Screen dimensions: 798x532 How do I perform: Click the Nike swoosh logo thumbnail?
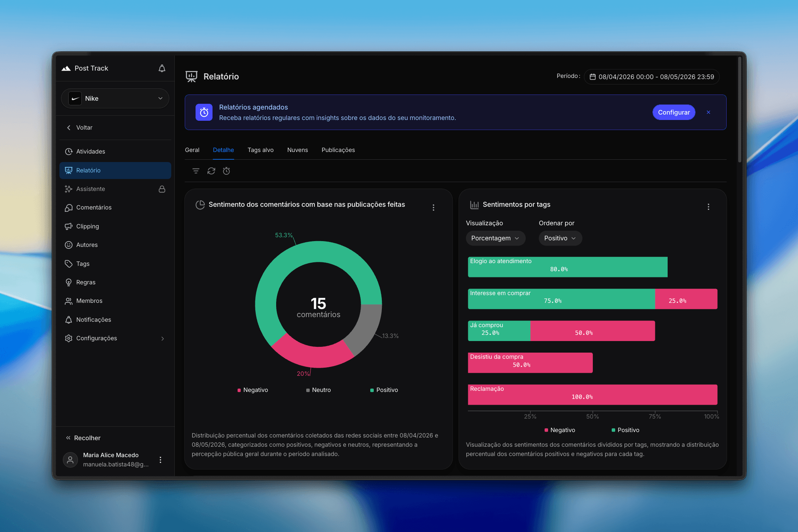(x=75, y=98)
